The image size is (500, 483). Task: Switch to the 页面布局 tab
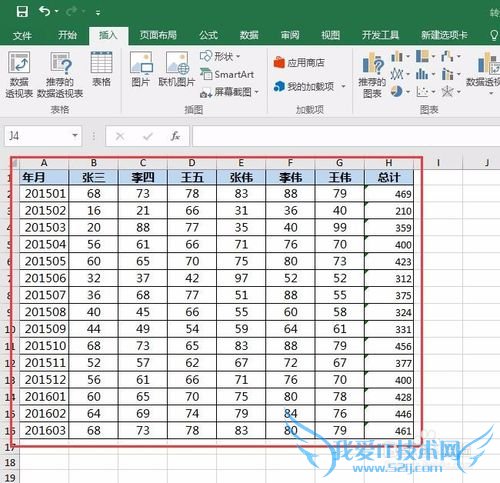point(158,35)
